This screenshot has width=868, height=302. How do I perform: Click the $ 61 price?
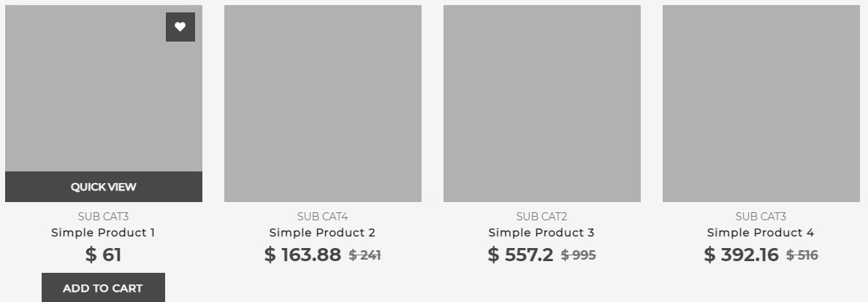pyautogui.click(x=103, y=255)
